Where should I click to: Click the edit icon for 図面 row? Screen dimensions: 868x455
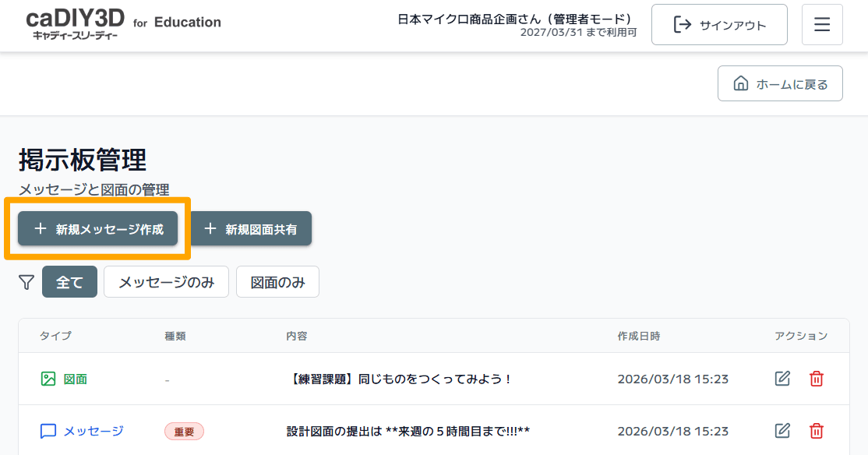[x=782, y=379]
